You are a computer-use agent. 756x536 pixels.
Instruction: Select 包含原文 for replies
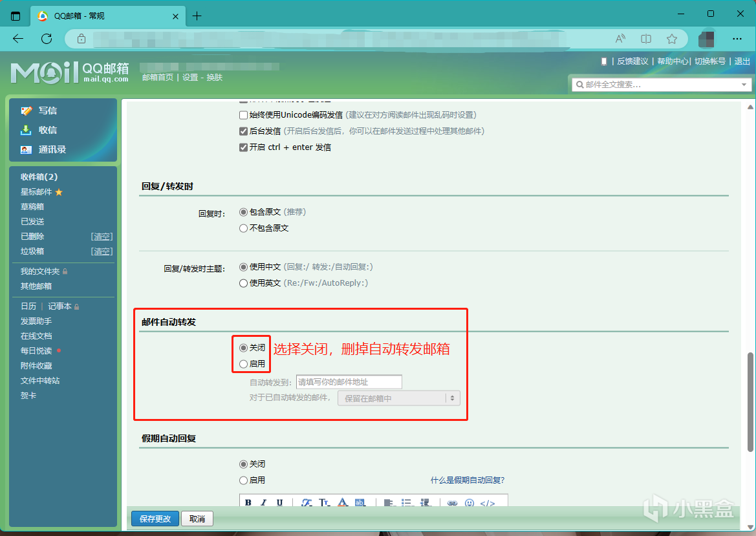click(x=243, y=212)
